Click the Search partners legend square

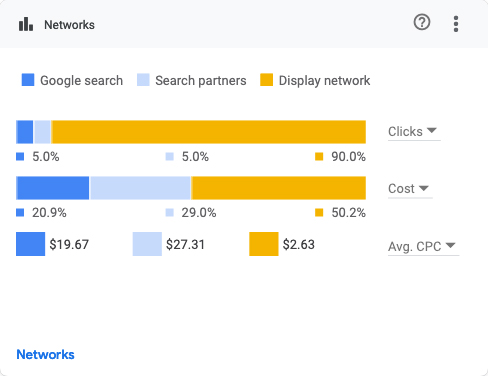tap(143, 80)
